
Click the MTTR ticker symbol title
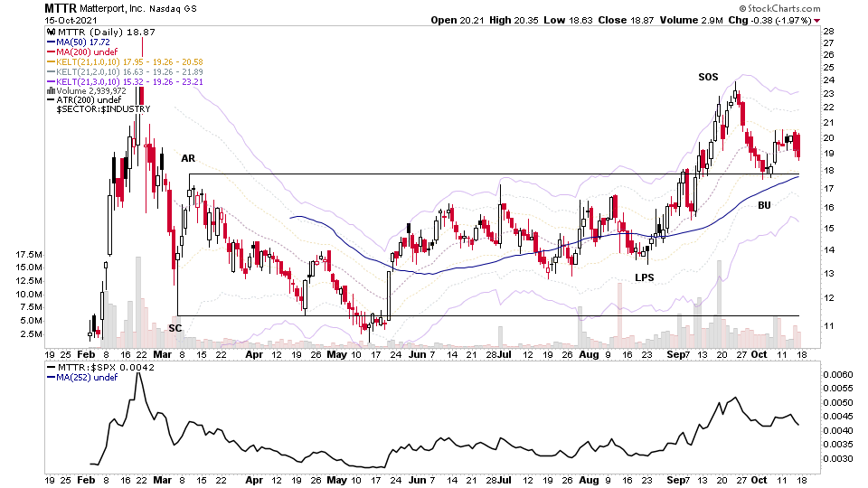61,8
